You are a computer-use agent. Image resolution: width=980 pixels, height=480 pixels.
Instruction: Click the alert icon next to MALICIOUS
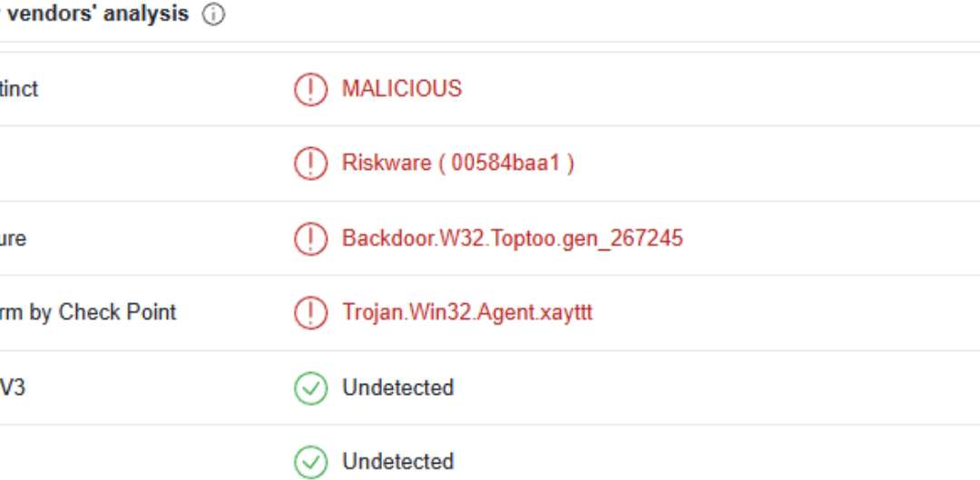(310, 89)
